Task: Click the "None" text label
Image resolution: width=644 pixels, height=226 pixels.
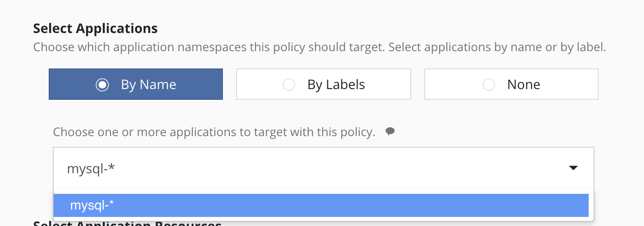Action: pyautogui.click(x=523, y=85)
